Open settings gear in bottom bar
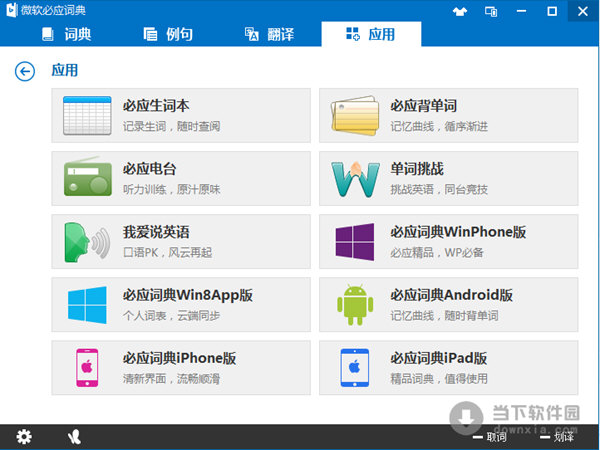The image size is (600, 450). point(24,437)
